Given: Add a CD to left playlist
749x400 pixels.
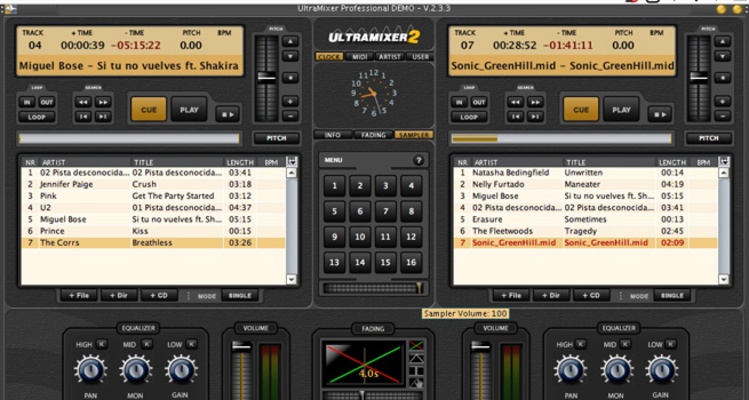Looking at the screenshot, I should [159, 295].
